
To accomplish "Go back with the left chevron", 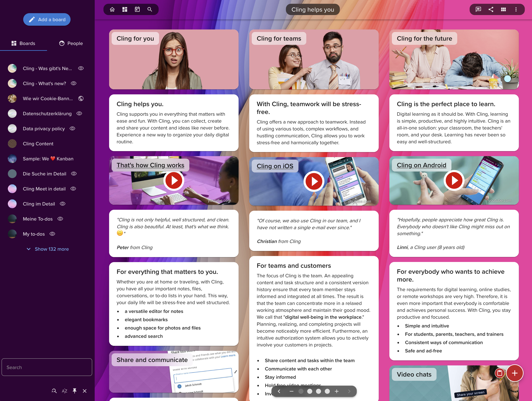I will (279, 391).
